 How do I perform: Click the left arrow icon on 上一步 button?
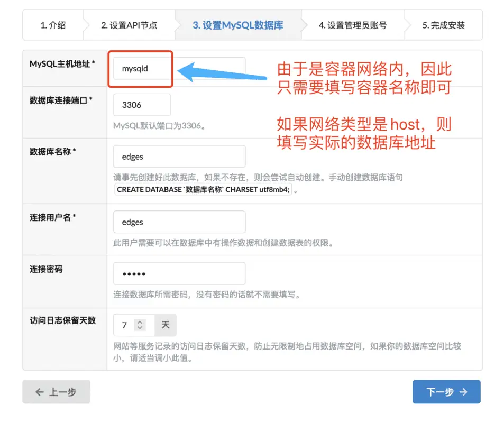click(x=40, y=392)
